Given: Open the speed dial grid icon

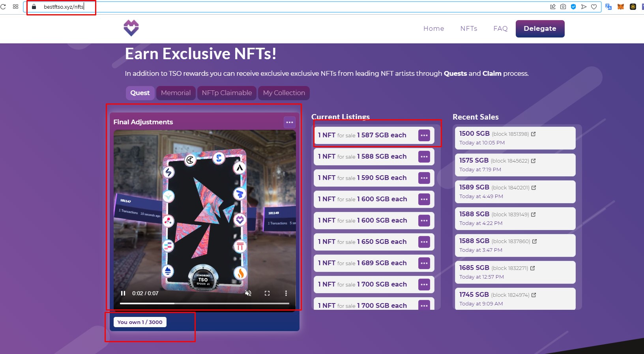Looking at the screenshot, I should pos(16,7).
